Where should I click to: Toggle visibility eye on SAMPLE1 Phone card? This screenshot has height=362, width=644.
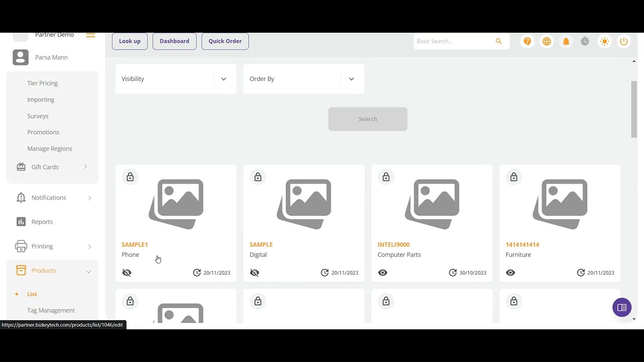click(x=127, y=273)
